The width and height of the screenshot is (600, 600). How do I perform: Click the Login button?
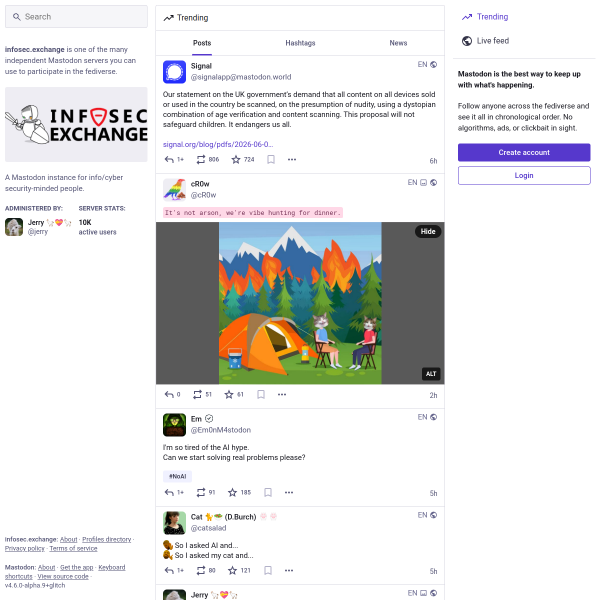[524, 175]
